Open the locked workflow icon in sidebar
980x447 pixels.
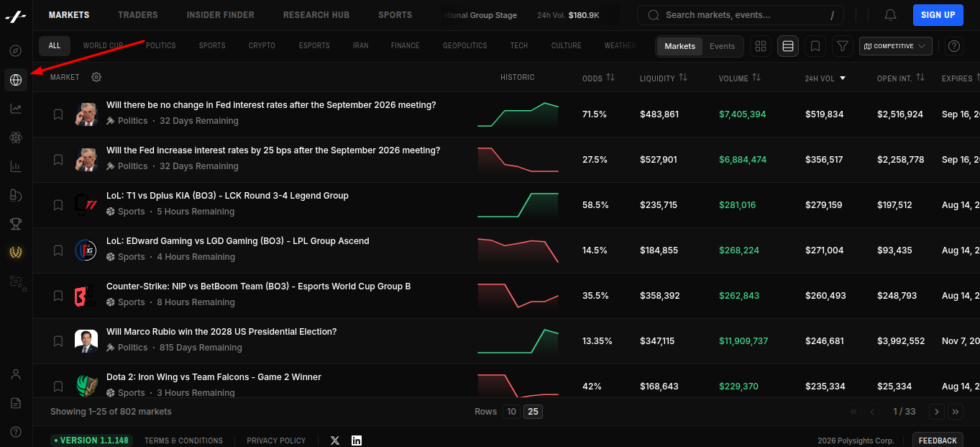click(x=17, y=282)
